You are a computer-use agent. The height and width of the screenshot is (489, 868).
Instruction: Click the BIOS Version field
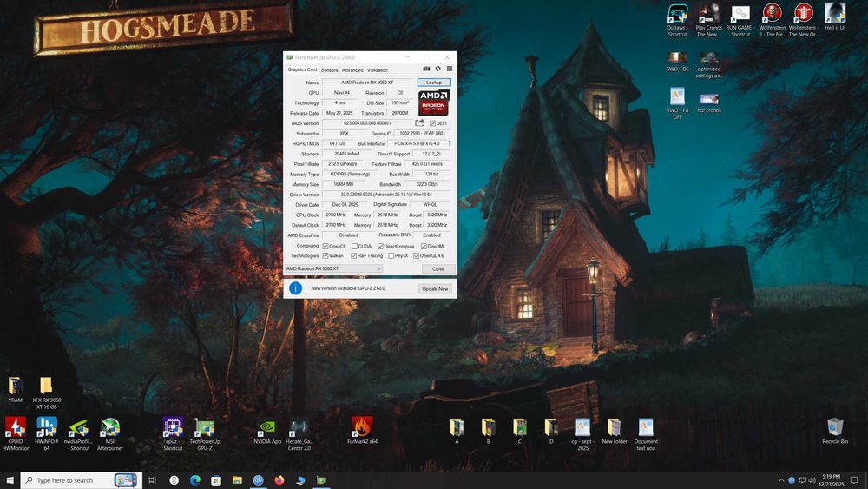click(367, 123)
